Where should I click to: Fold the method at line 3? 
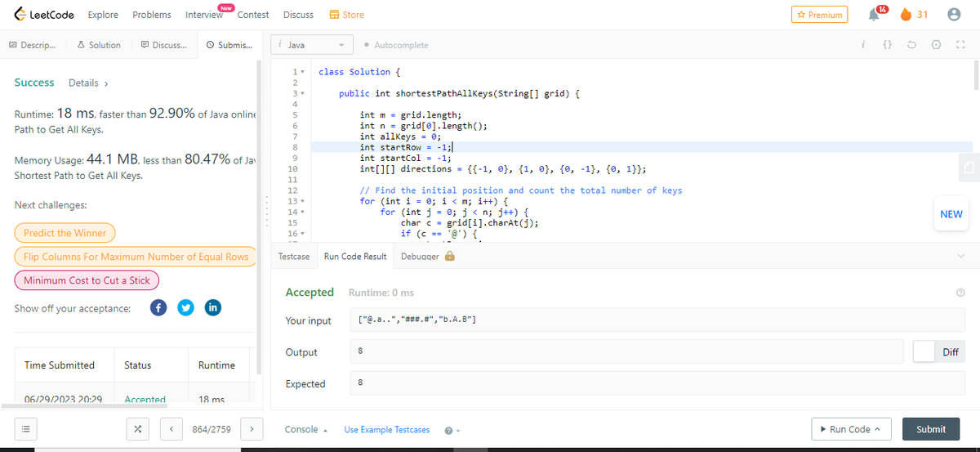pos(304,94)
